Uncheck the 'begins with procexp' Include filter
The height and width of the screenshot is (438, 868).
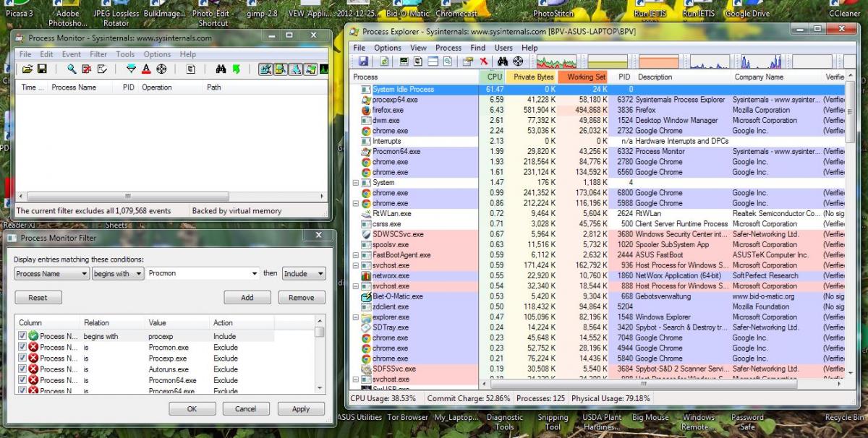(x=22, y=336)
